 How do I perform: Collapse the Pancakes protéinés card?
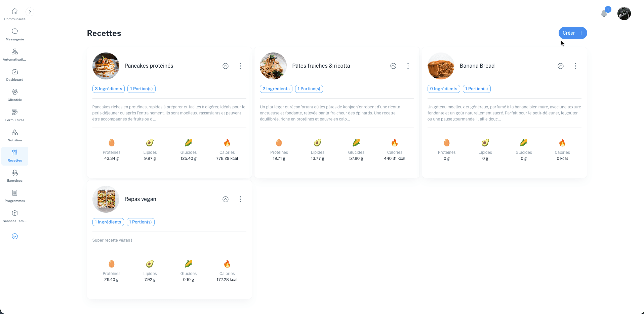[226, 66]
